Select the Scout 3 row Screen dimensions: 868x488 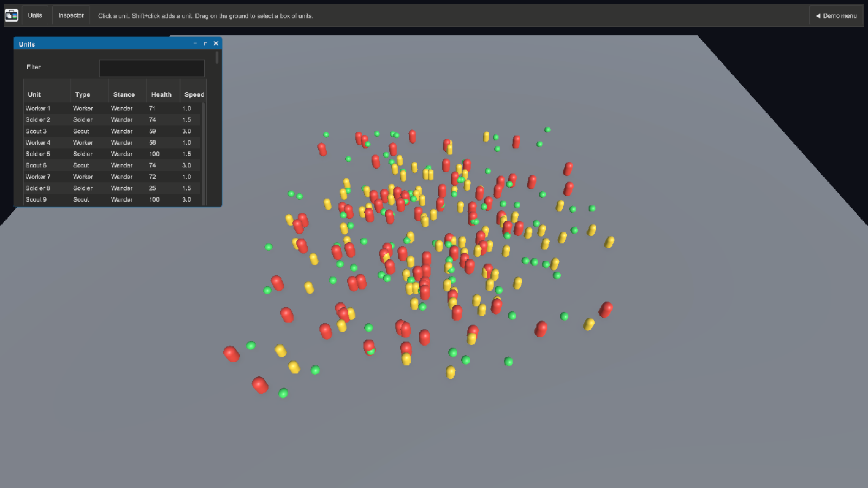click(x=113, y=131)
